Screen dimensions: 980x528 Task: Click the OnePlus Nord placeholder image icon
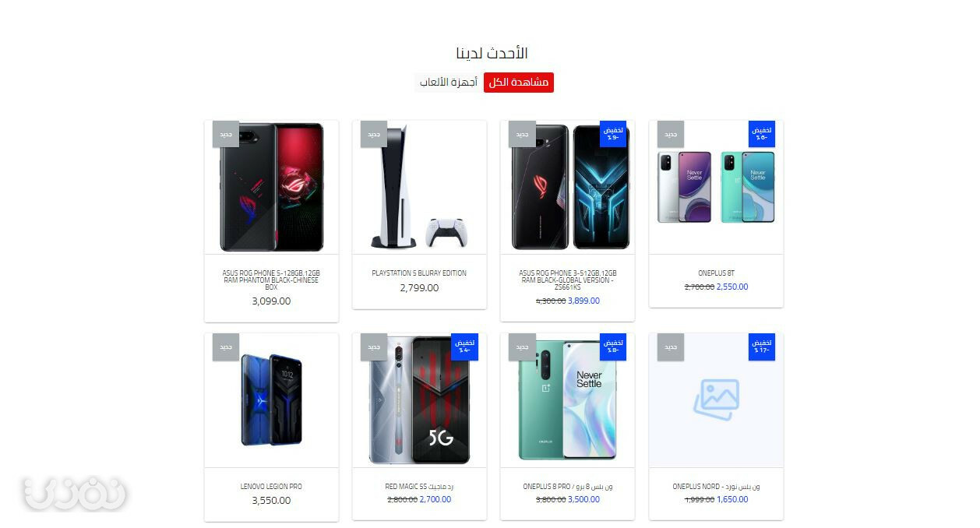pyautogui.click(x=716, y=400)
